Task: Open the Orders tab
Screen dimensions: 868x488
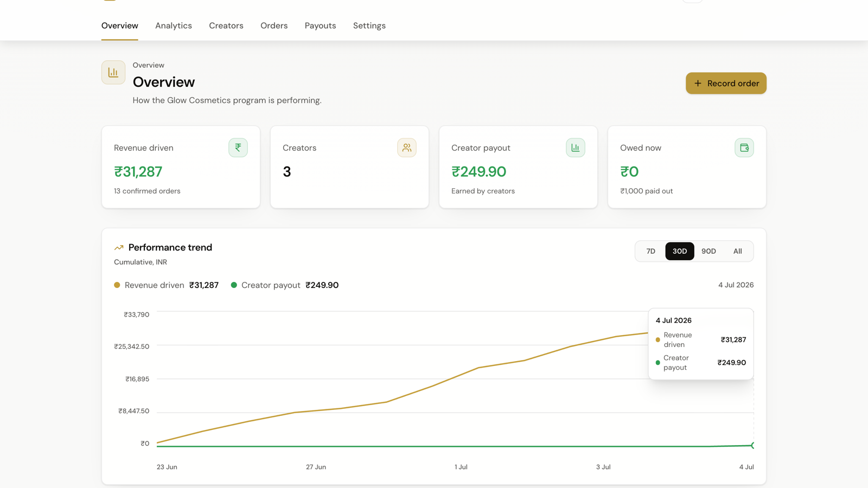Action: click(x=274, y=25)
